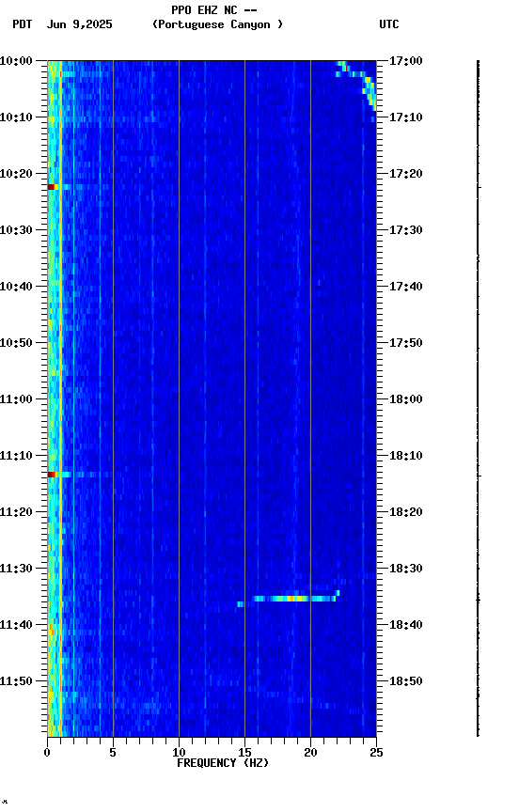Click the 10:30 PDT time label
Image resolution: width=519 pixels, height=812 pixels.
[16, 230]
